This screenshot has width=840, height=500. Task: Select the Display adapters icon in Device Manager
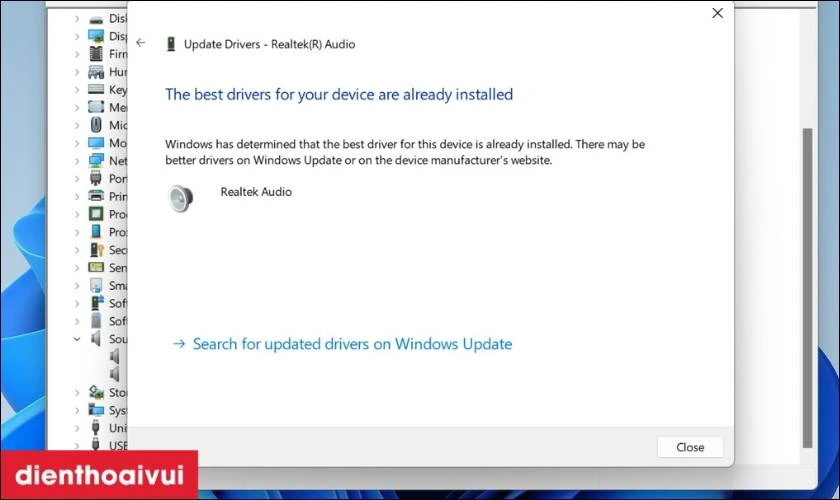click(96, 36)
